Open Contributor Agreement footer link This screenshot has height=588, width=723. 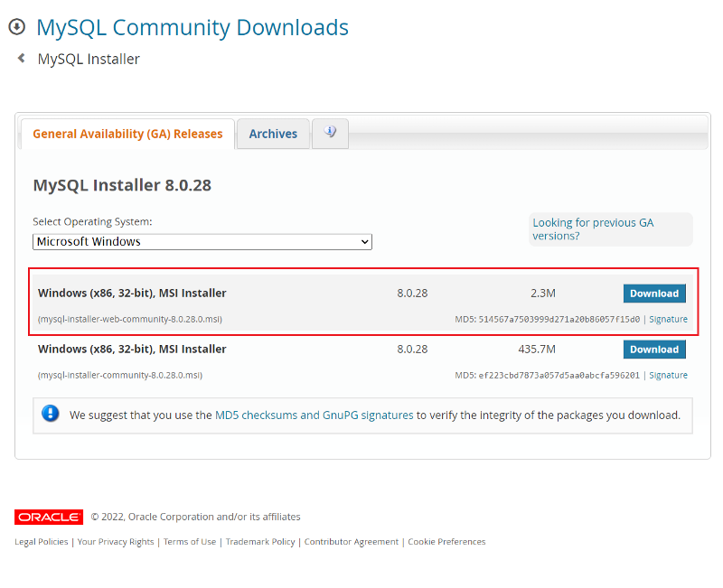tap(351, 541)
